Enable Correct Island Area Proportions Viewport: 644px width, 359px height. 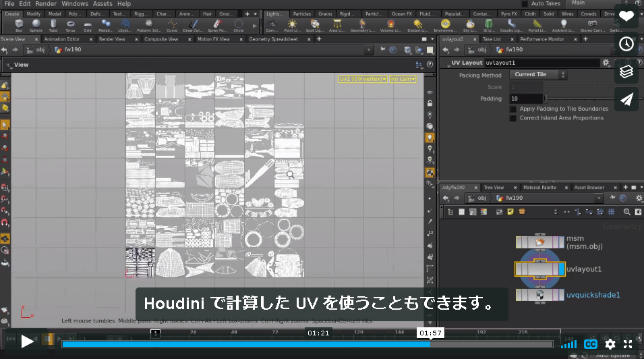point(513,118)
